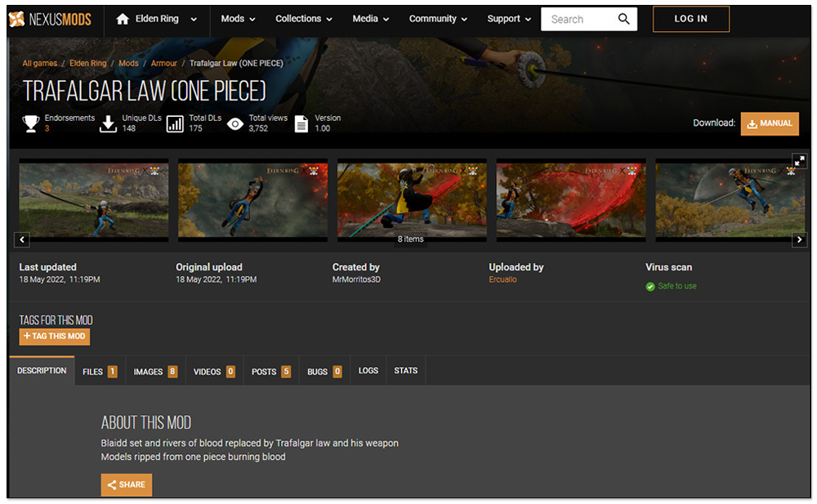817x504 pixels.
Task: Switch to the POSTS tab
Action: [x=271, y=372]
